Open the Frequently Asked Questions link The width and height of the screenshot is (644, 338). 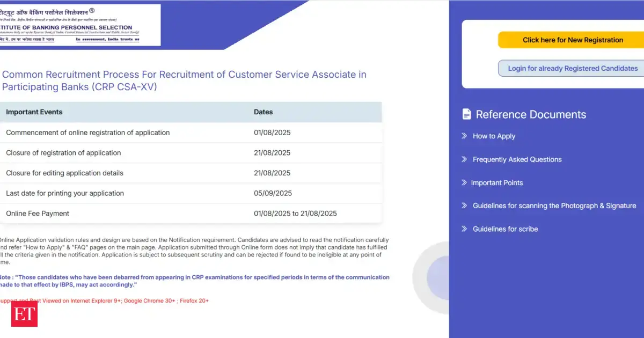pos(517,159)
